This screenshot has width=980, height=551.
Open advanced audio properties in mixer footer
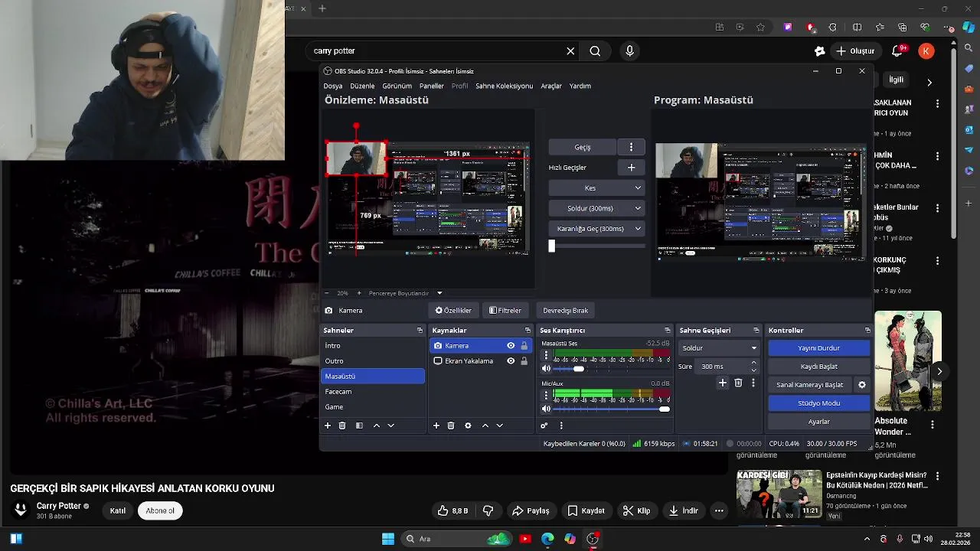point(544,425)
